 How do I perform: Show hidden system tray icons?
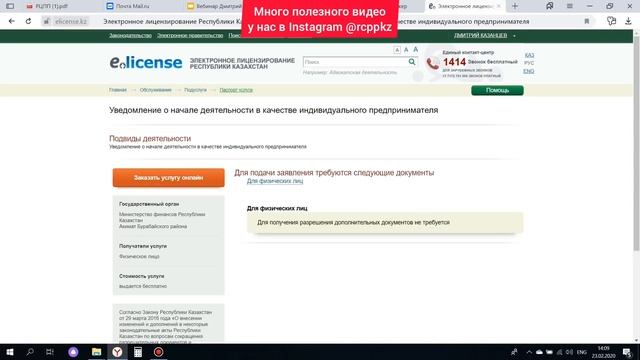point(529,352)
